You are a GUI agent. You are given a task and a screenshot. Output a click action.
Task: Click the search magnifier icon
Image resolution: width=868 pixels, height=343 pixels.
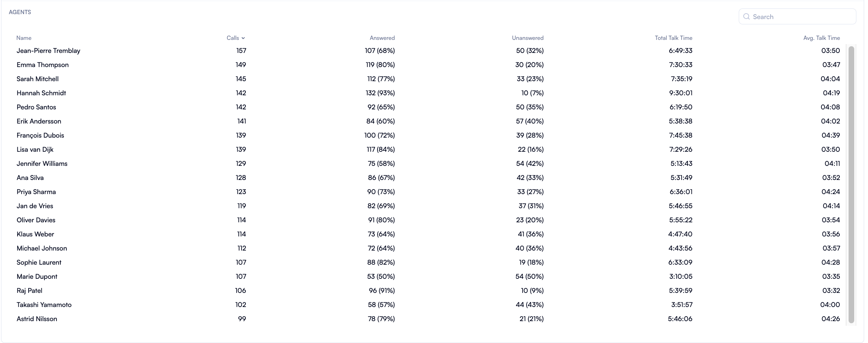pyautogui.click(x=746, y=17)
